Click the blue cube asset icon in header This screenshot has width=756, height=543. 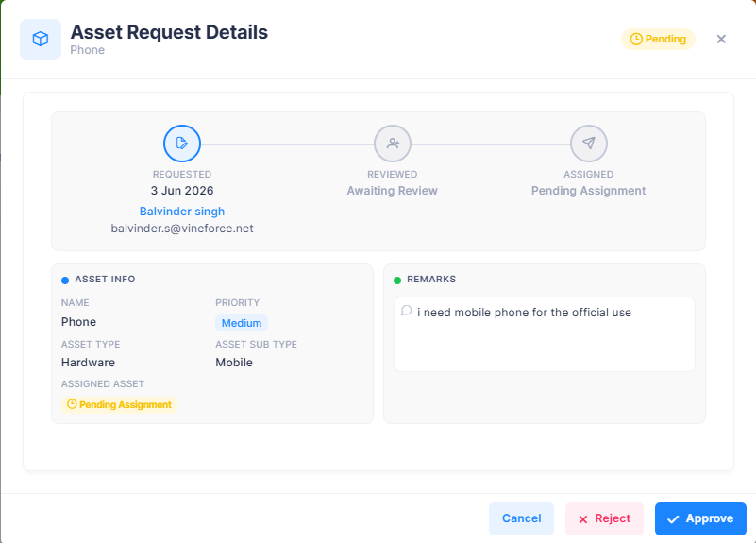[x=41, y=39]
